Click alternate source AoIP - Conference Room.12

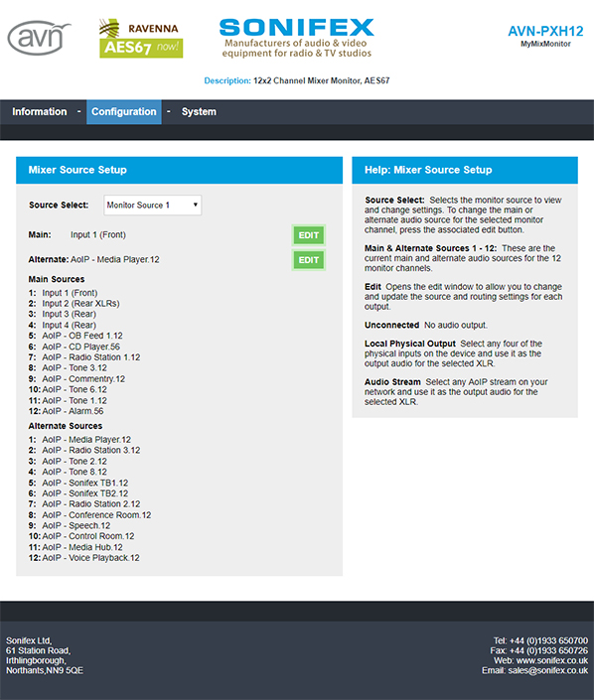click(x=96, y=514)
